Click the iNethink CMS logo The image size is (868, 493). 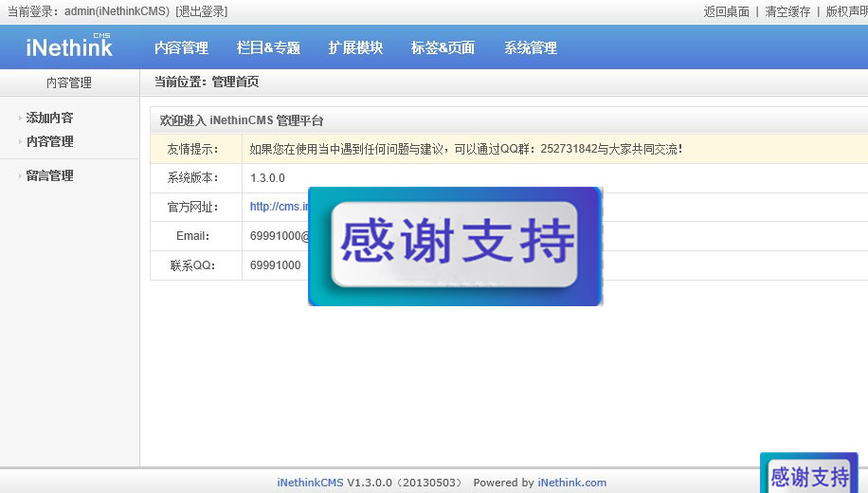click(69, 46)
